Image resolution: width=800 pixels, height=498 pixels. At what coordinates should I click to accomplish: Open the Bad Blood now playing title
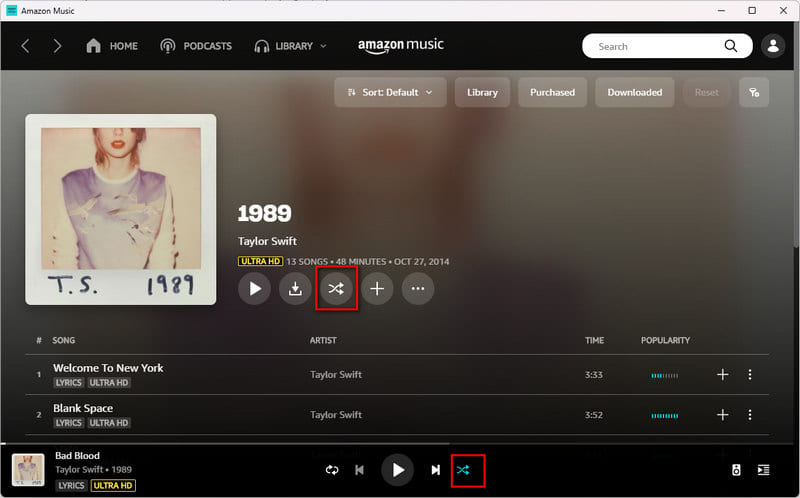coord(78,456)
